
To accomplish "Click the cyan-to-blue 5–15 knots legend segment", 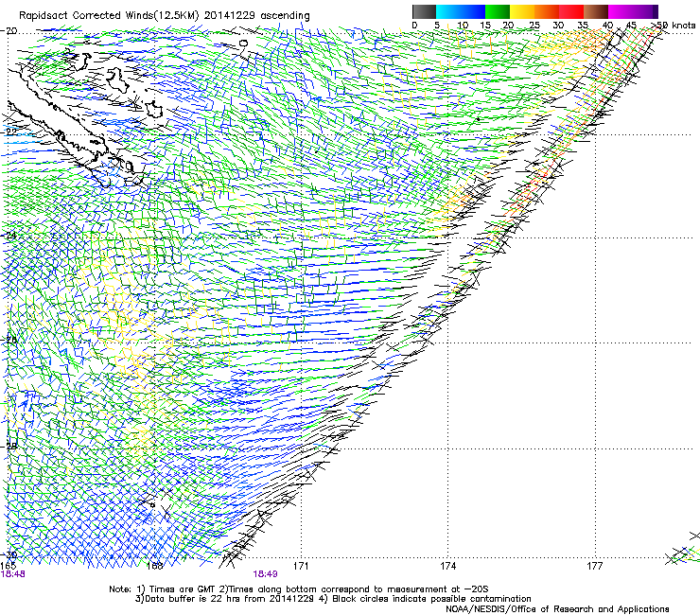I will (x=461, y=11).
